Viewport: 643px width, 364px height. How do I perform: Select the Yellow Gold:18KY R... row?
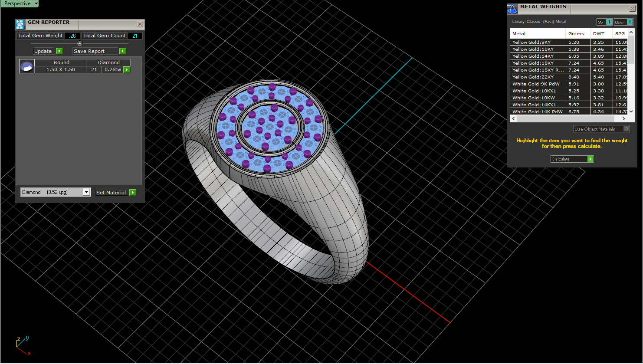(569, 70)
